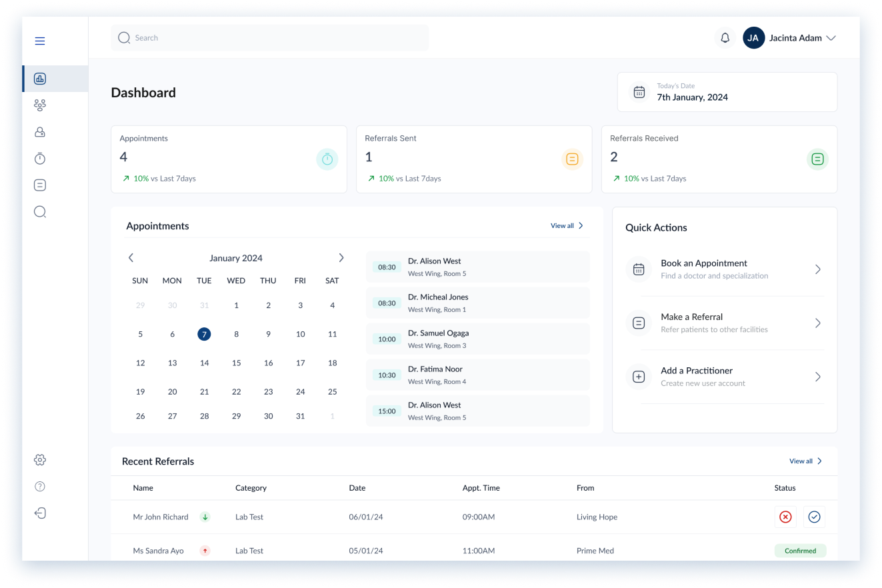Open the dashboard chart icon in sidebar
The image size is (882, 588).
click(40, 79)
